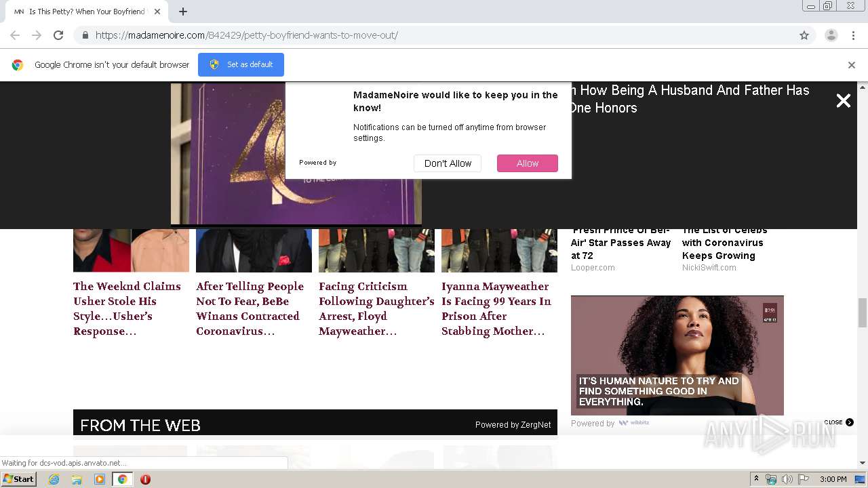Dismiss the default browser infobar
Viewport: 868px width, 488px height.
[852, 65]
